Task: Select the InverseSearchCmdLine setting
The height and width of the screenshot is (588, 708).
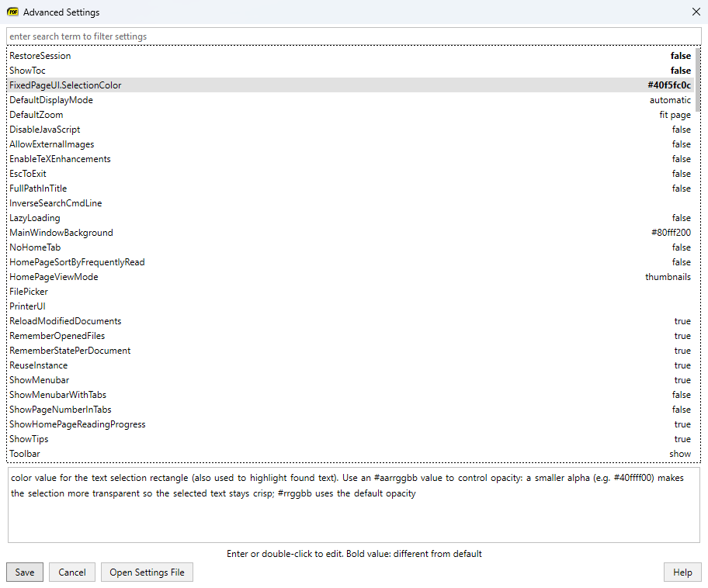Action: coord(350,203)
